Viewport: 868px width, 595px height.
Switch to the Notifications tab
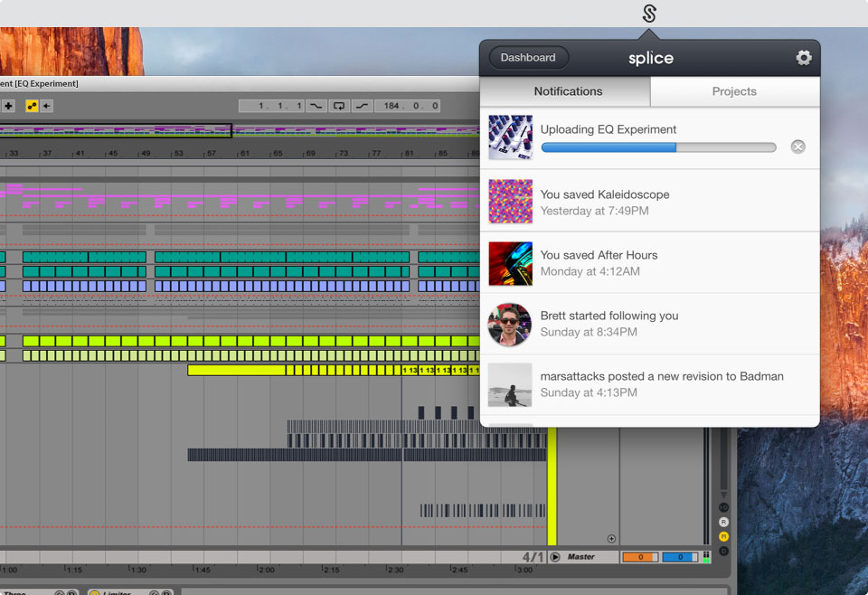[x=565, y=91]
